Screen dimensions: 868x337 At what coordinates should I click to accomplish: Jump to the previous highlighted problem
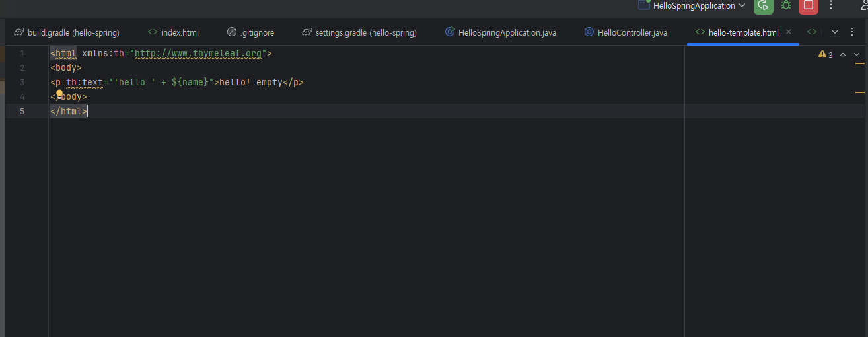[843, 55]
